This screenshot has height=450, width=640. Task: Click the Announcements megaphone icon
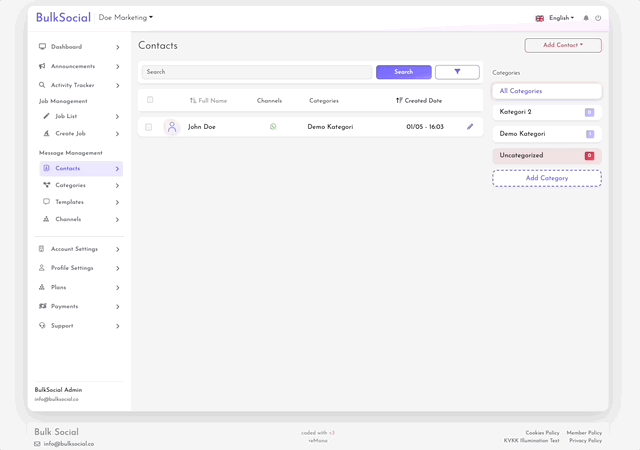pyautogui.click(x=42, y=66)
